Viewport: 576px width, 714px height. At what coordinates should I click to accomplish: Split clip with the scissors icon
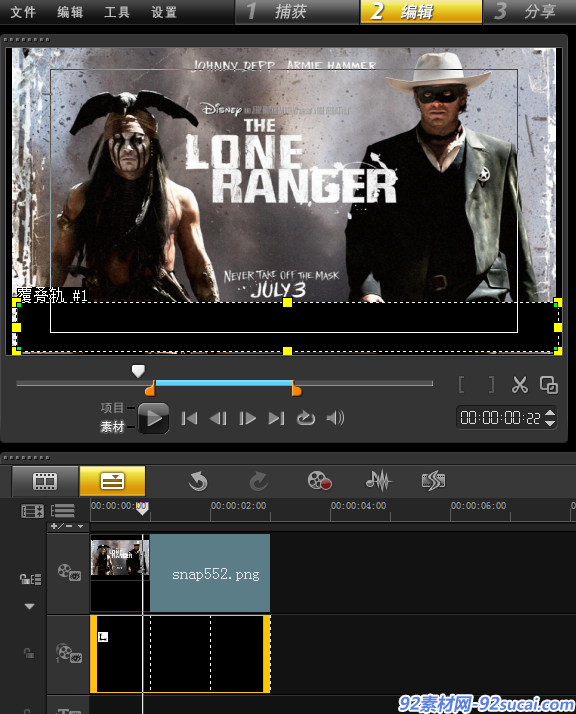pos(520,385)
